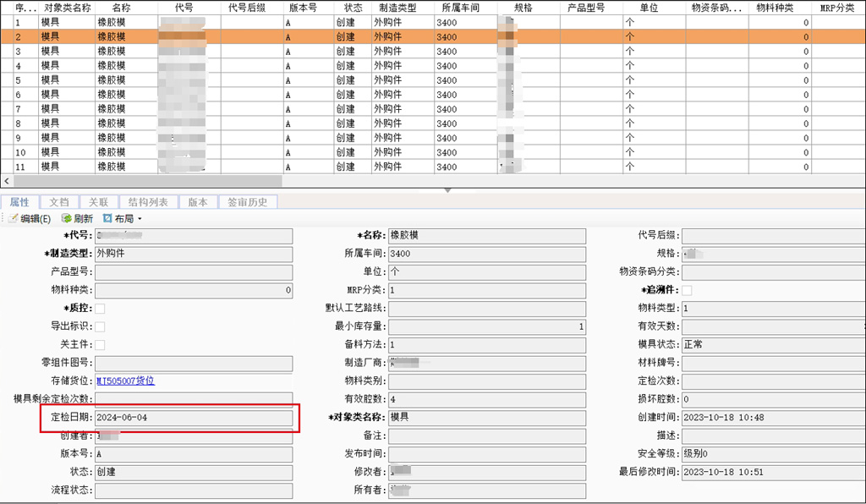The image size is (866, 504).
Task: Click the 布局 layout toolbar icon
Action: pyautogui.click(x=107, y=219)
